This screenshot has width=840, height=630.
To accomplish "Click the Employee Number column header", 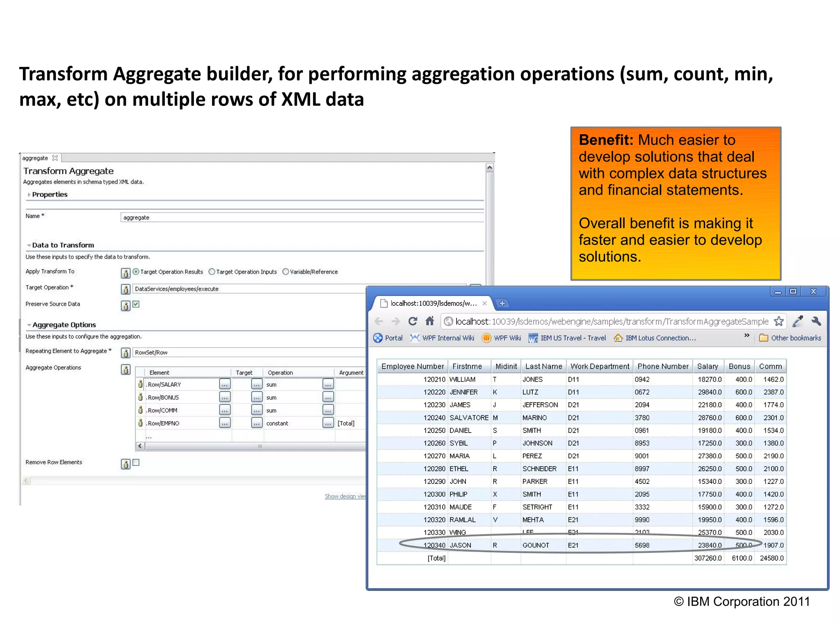I will point(412,366).
